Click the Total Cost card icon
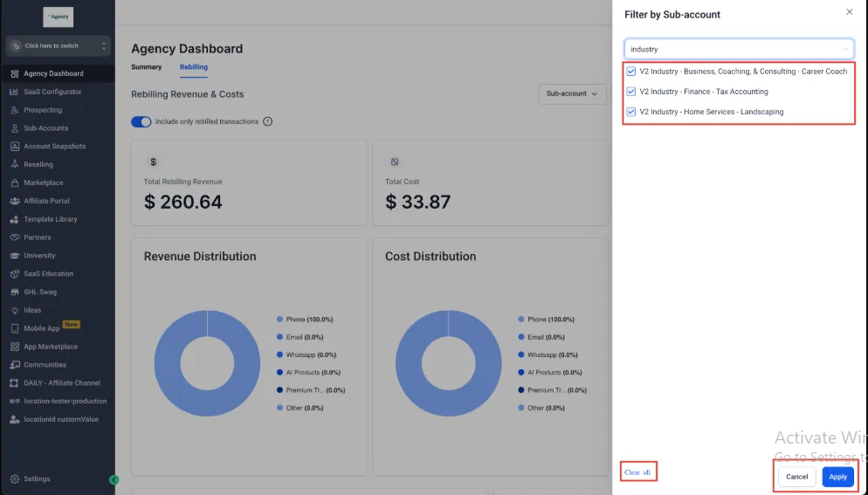Image resolution: width=868 pixels, height=495 pixels. tap(395, 162)
